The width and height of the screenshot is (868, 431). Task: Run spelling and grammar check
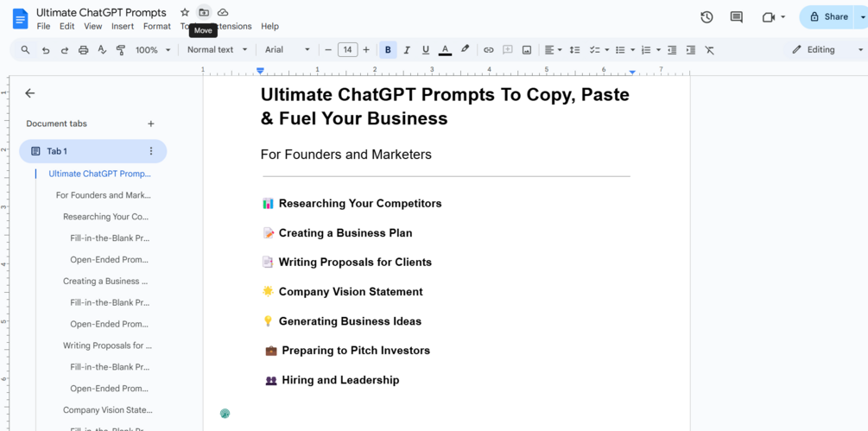pyautogui.click(x=102, y=50)
